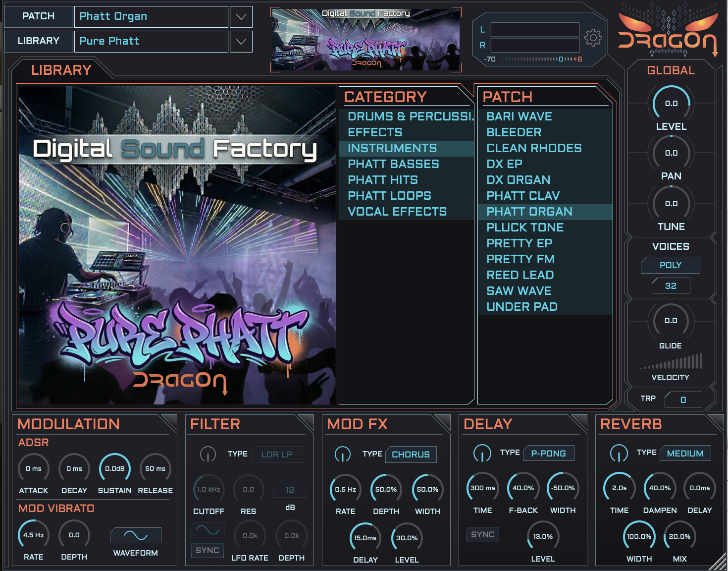Click the Mod Vibrato RATE knob

[x=34, y=535]
